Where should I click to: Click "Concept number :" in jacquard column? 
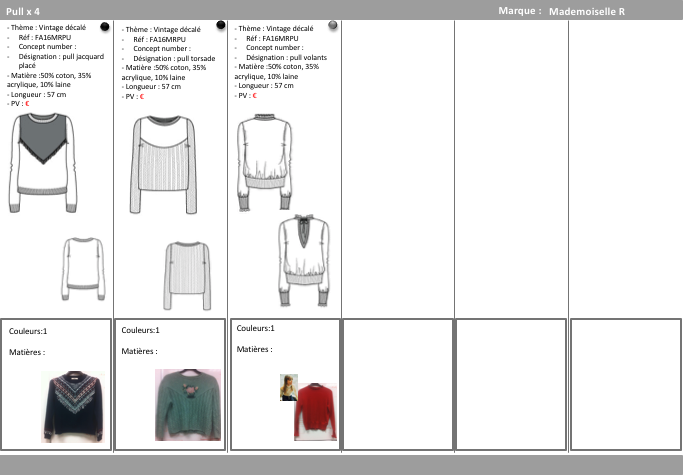pyautogui.click(x=47, y=47)
